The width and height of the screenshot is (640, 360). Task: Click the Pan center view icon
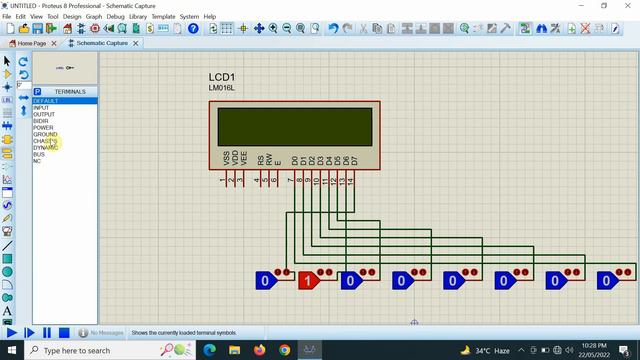pyautogui.click(x=259, y=28)
